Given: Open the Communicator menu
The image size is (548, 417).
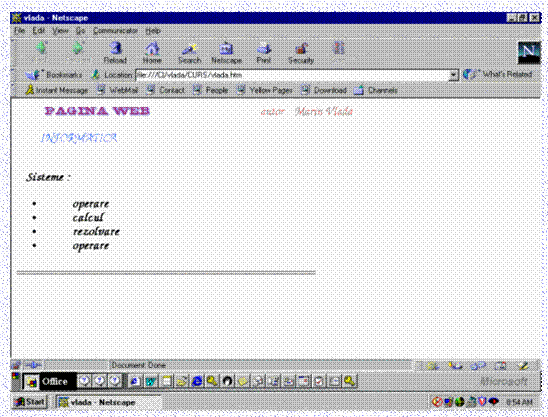Looking at the screenshot, I should tap(115, 31).
